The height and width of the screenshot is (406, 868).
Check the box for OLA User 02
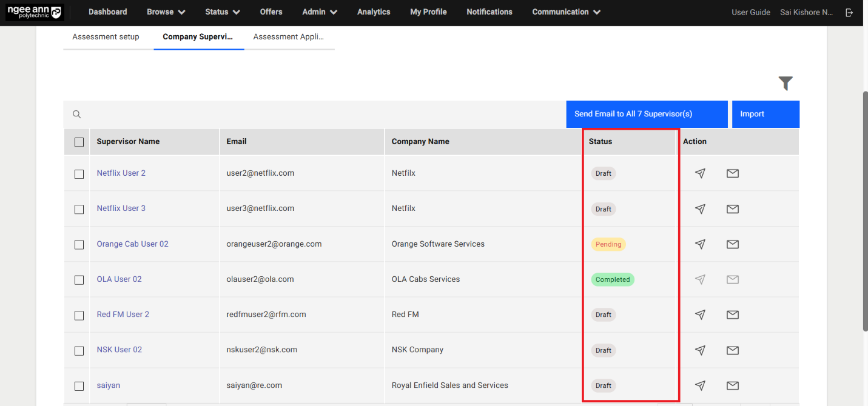tap(79, 280)
